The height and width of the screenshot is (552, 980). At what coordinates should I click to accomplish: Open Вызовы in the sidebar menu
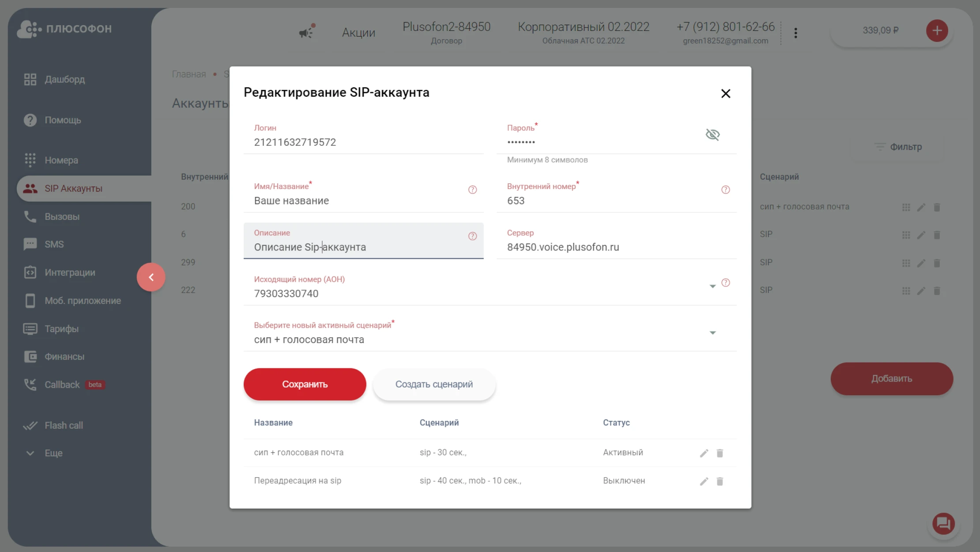coord(62,217)
